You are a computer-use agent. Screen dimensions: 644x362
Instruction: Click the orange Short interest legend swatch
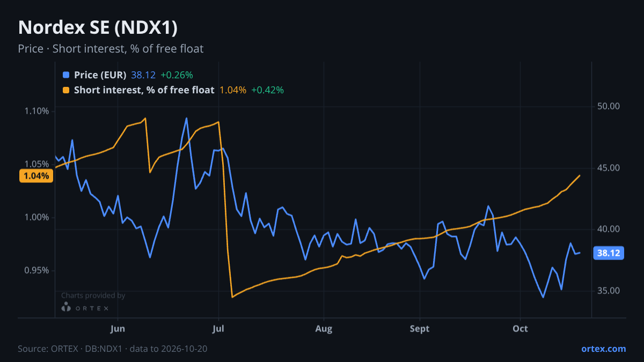point(66,90)
